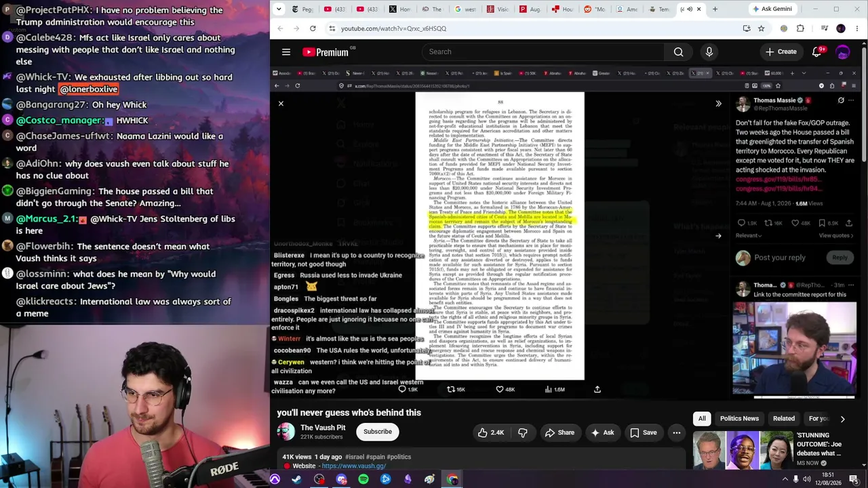Open Chrome extensions puzzle icon
This screenshot has height=488, width=868.
click(x=800, y=28)
